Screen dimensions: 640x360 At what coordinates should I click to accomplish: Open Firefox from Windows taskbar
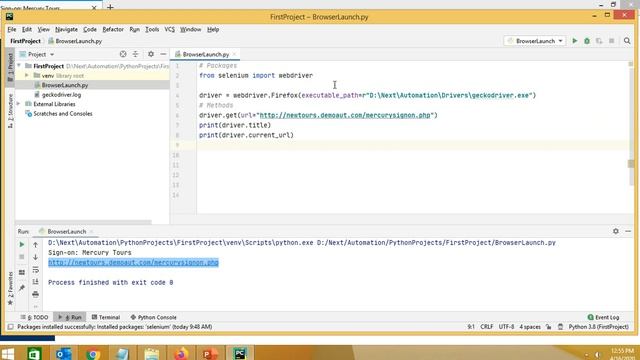click(181, 353)
